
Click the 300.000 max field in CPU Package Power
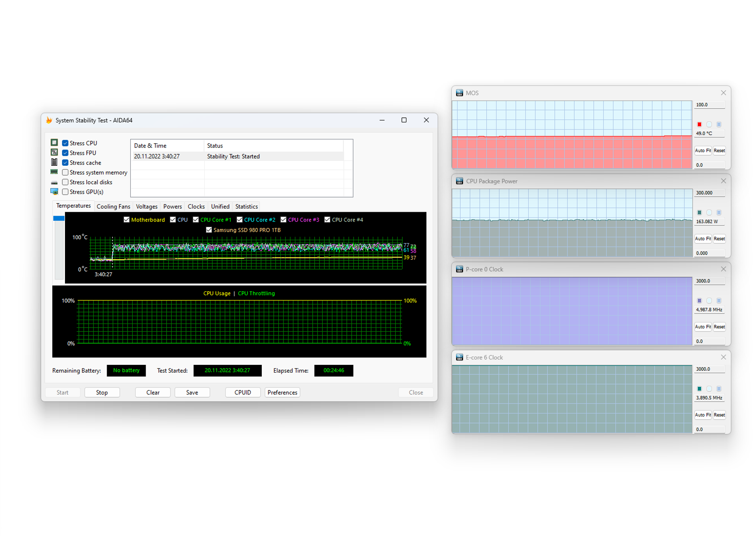(x=710, y=193)
